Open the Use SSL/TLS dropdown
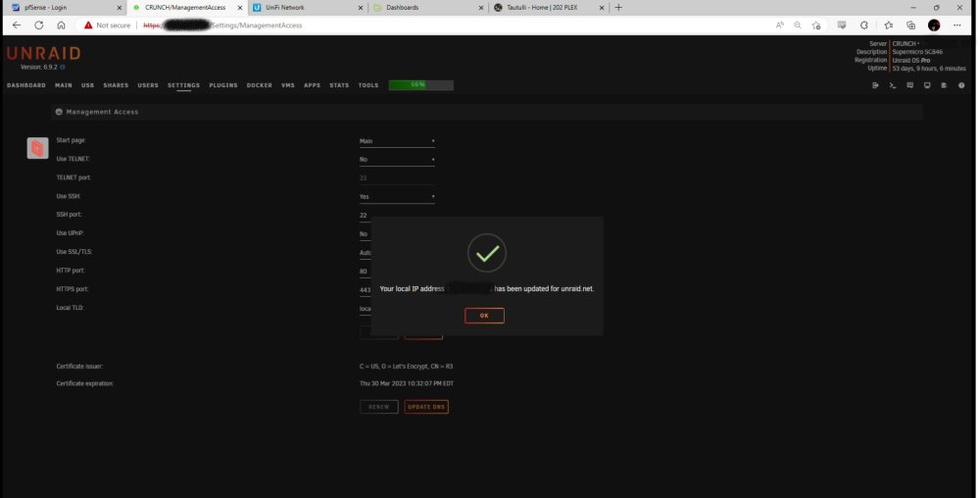 click(x=365, y=253)
